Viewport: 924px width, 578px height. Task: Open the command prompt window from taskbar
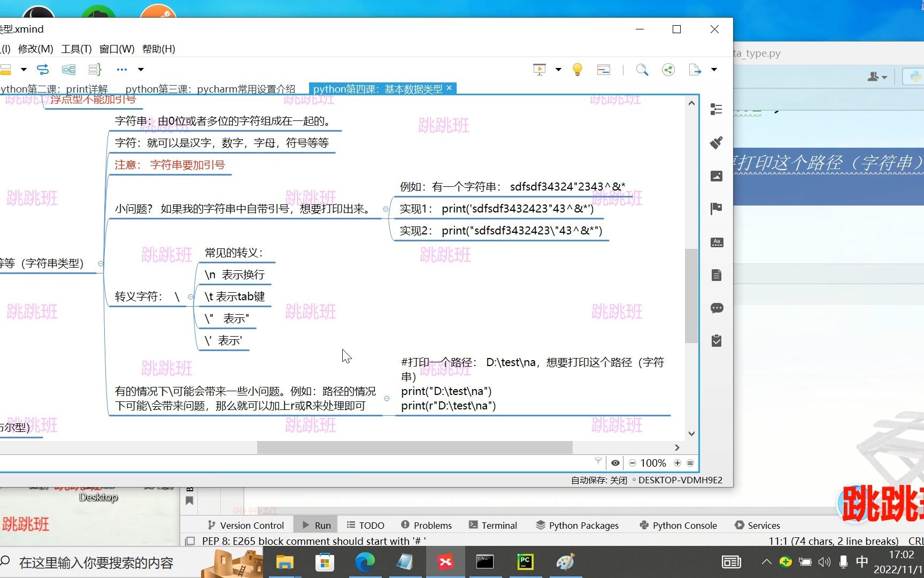pos(485,562)
